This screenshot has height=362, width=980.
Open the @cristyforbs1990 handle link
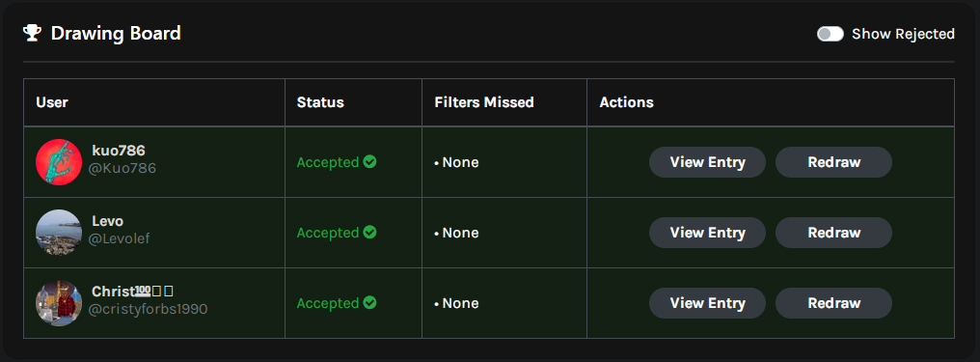click(148, 310)
